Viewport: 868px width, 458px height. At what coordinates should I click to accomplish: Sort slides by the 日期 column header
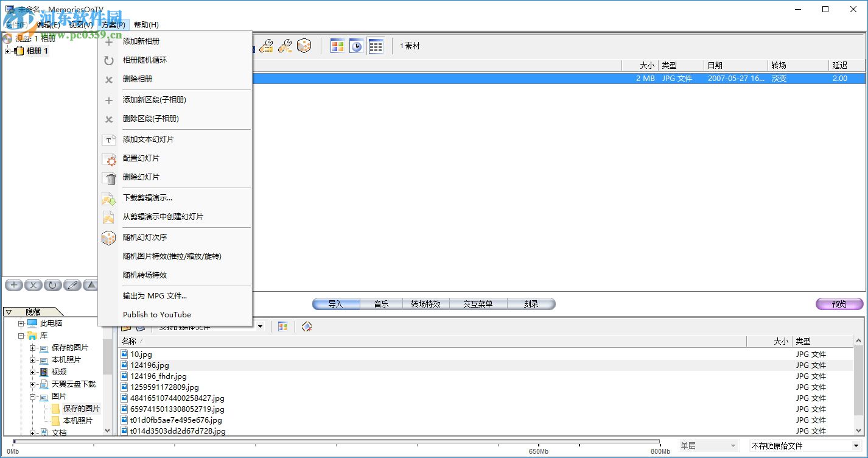tap(736, 65)
